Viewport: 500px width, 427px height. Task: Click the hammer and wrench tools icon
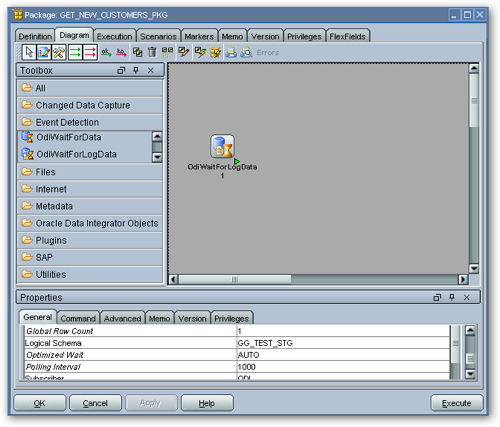(x=59, y=52)
